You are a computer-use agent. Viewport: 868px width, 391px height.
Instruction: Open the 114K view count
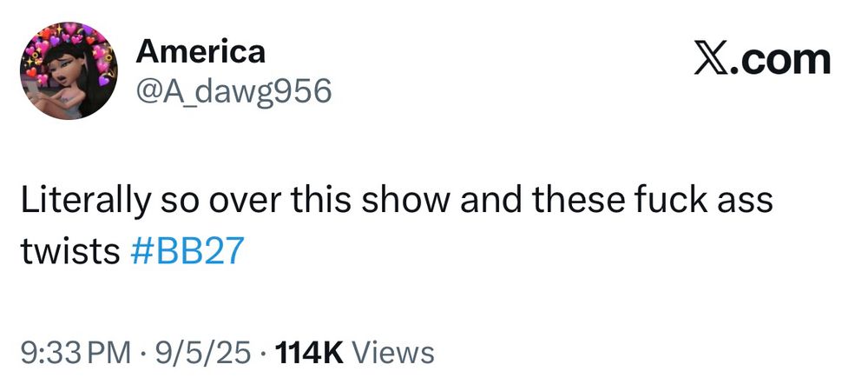click(x=309, y=353)
